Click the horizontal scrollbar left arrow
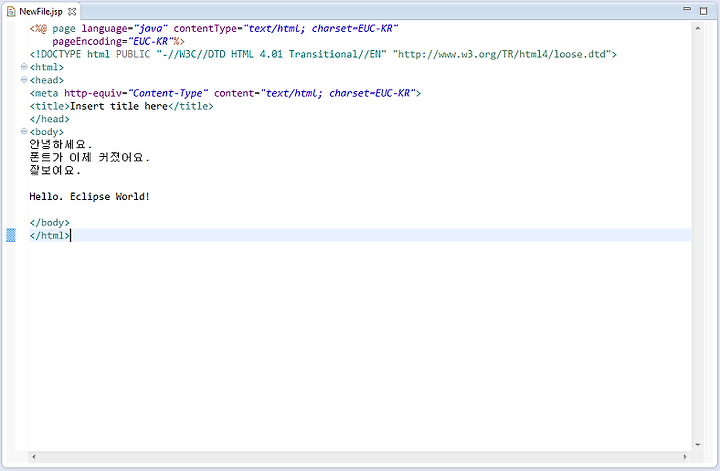This screenshot has width=720, height=471. 34,457
